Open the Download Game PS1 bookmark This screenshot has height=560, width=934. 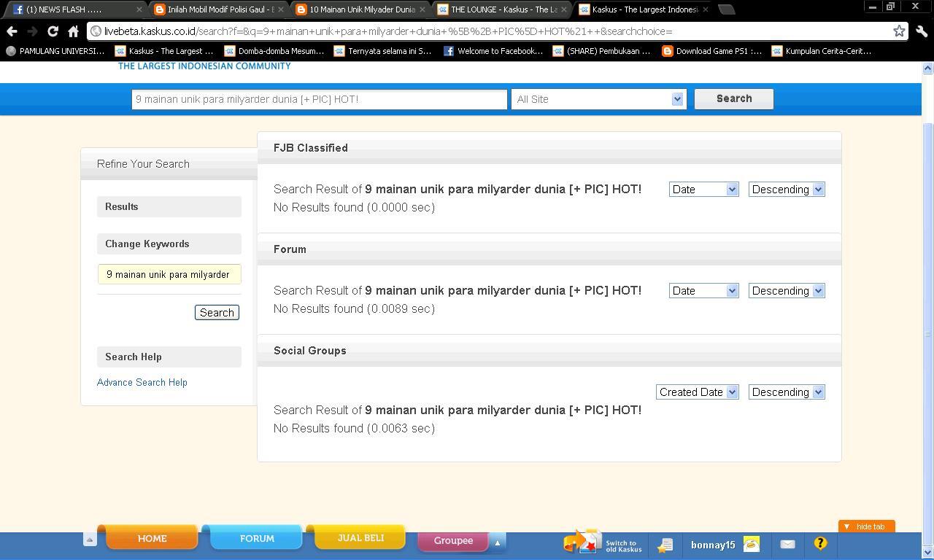712,51
